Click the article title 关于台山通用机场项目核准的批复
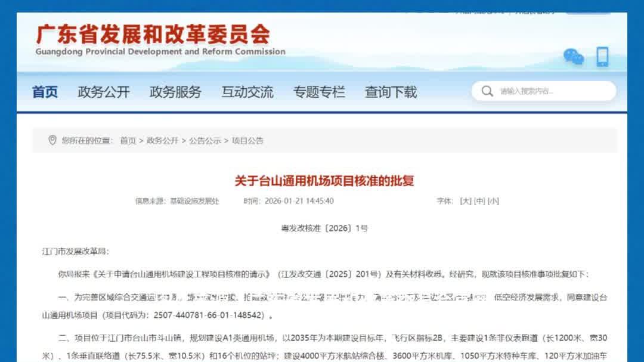 tap(324, 180)
